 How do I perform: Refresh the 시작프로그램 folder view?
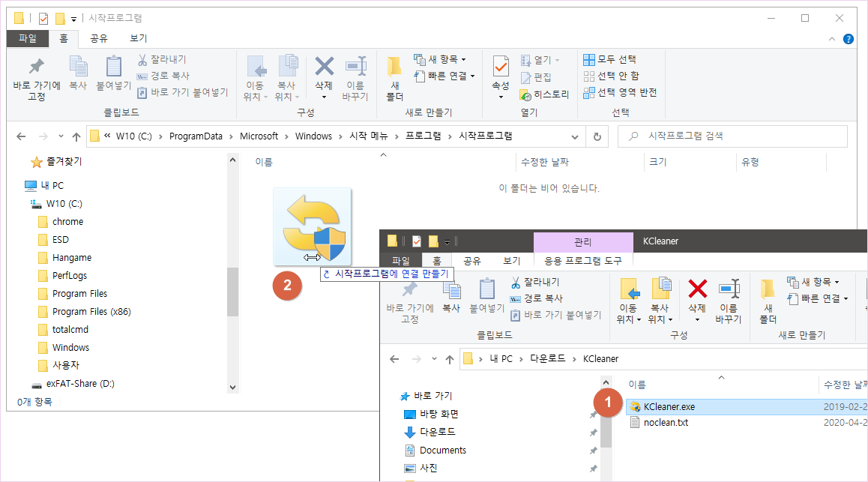(x=597, y=136)
